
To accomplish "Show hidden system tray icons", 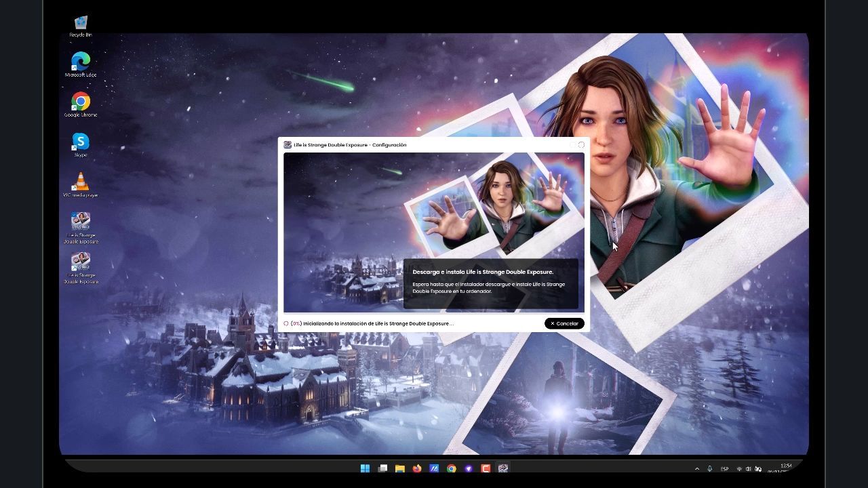I will (697, 469).
